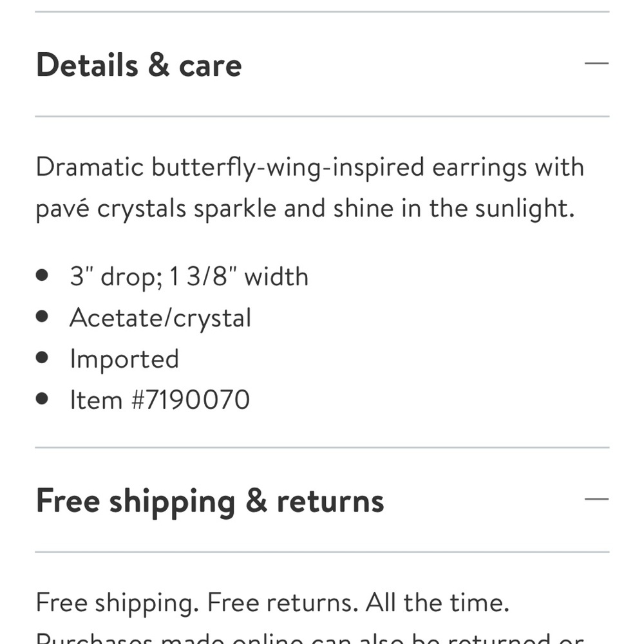Click the Details & care heading
The image size is (644, 644).
pos(139,65)
